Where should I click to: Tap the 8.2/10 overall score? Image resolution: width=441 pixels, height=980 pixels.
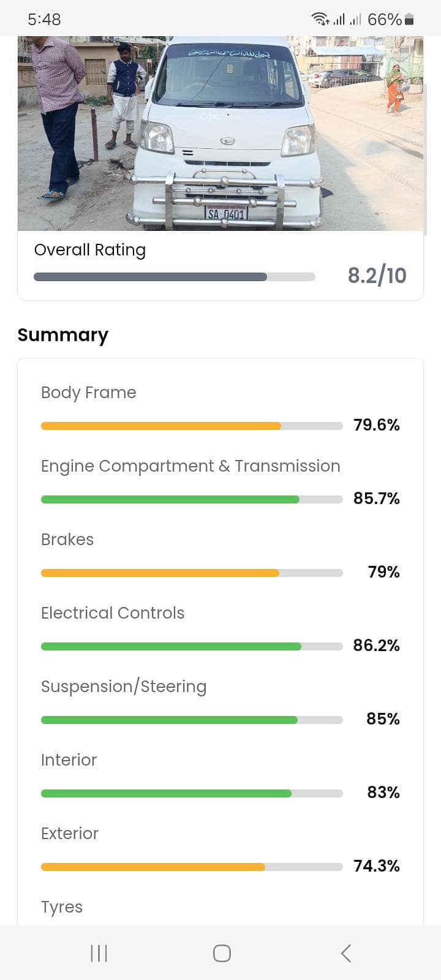coord(377,276)
